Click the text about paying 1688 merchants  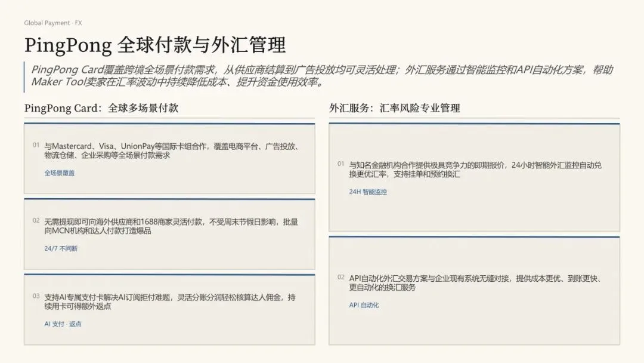[171, 226]
